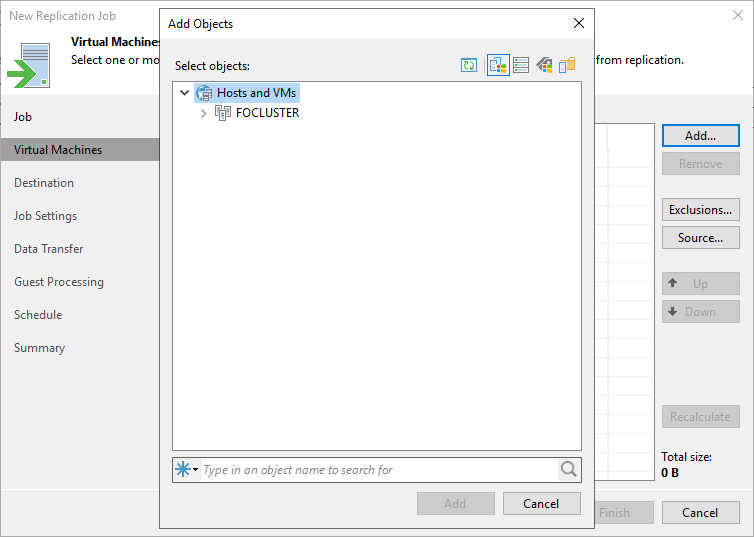
Task: Select FOCLUSTER in the tree
Action: [x=267, y=112]
